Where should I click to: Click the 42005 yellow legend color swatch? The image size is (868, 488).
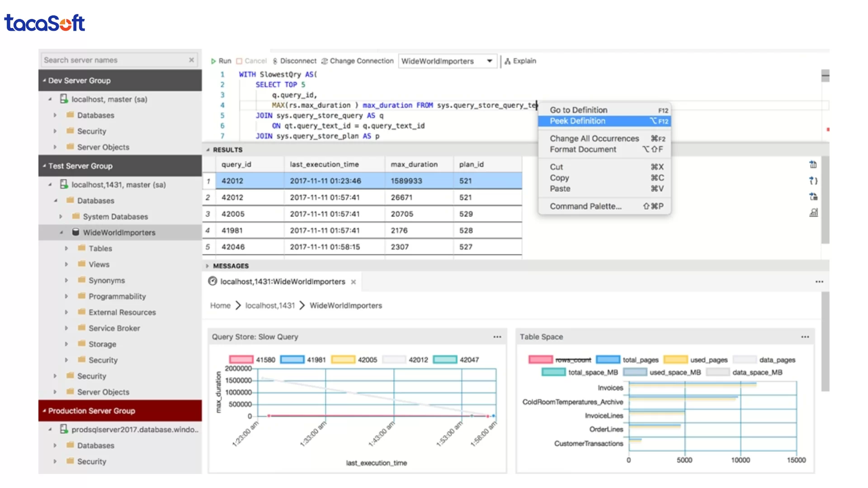point(343,360)
